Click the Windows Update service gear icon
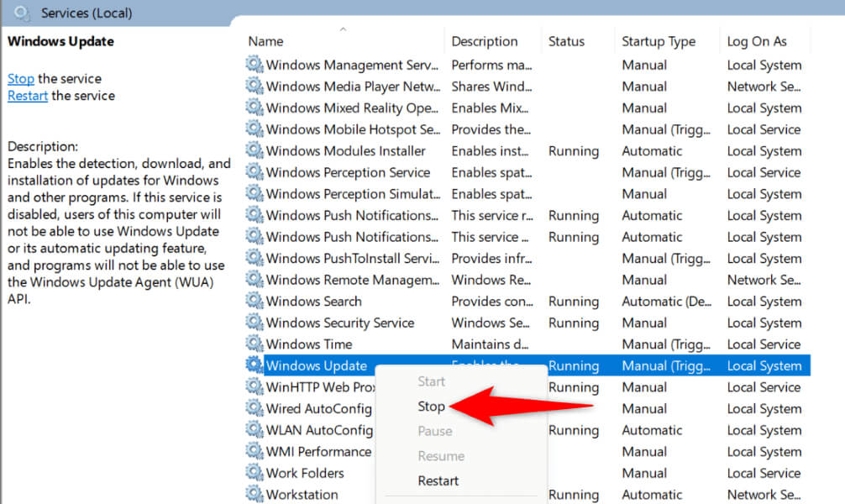 click(x=254, y=365)
